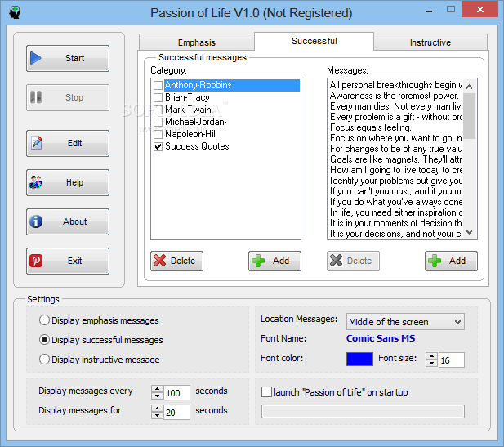The width and height of the screenshot is (504, 447).
Task: Open the Location Messages dropdown
Action: (x=405, y=322)
